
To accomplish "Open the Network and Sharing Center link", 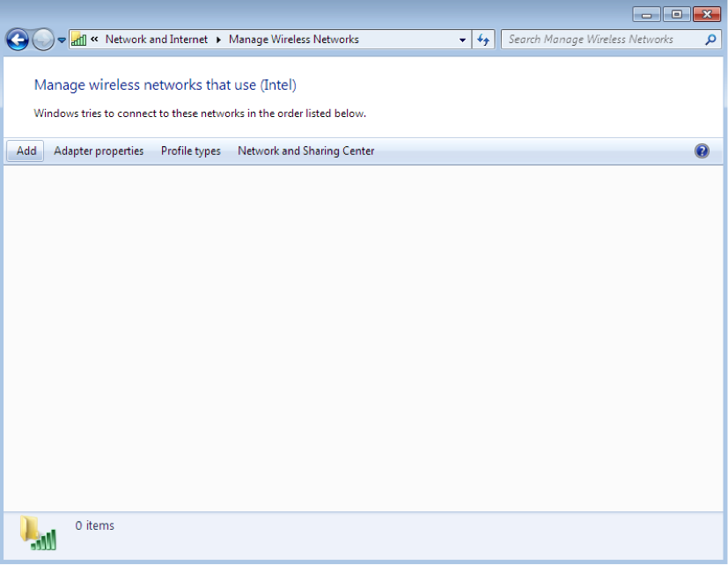I will click(x=305, y=150).
